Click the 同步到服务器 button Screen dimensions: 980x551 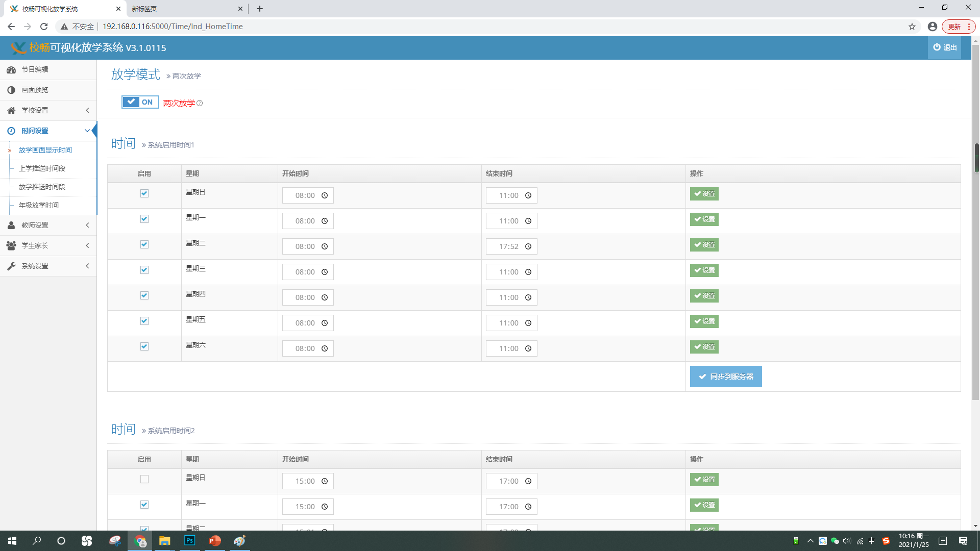(725, 377)
